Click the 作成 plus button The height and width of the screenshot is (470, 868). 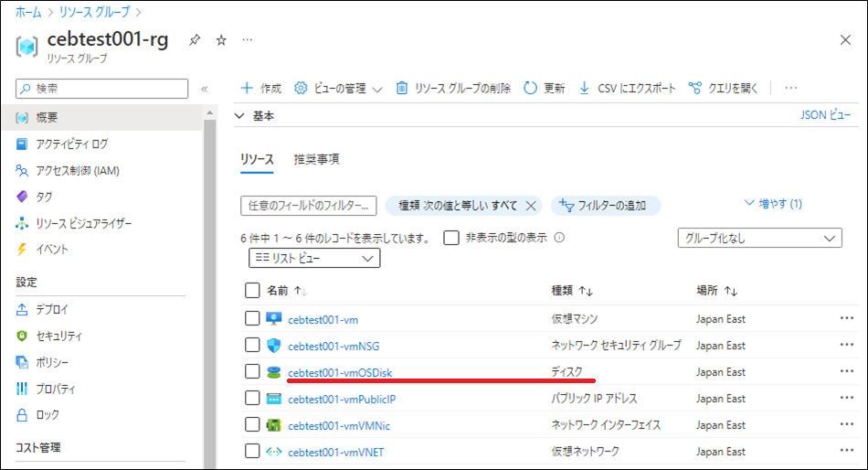261,88
